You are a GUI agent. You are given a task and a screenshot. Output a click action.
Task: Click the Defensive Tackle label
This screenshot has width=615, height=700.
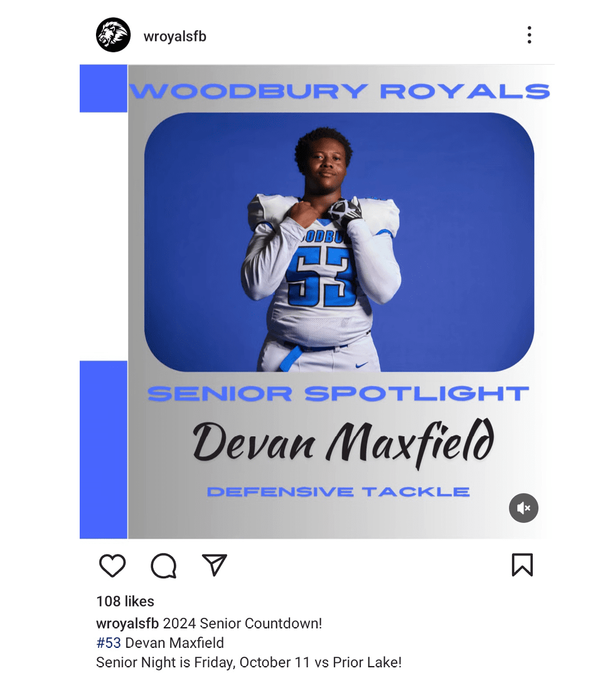click(x=338, y=492)
